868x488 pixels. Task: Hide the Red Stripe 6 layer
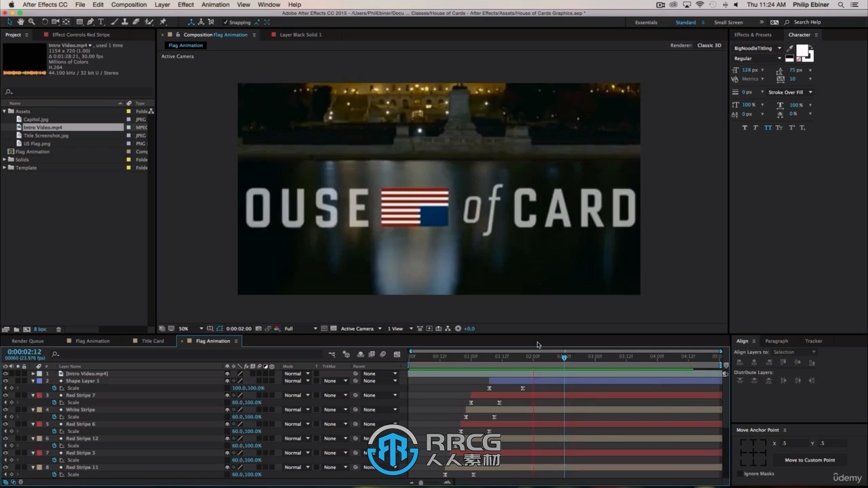pyautogui.click(x=5, y=424)
